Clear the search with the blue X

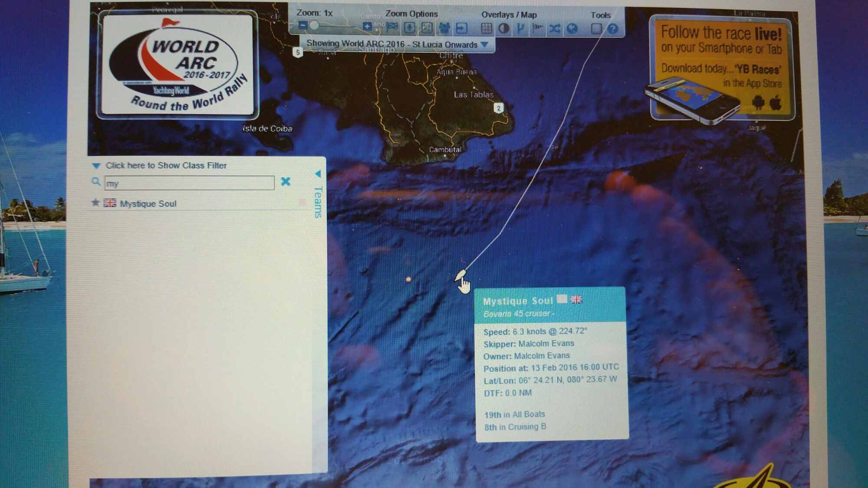(x=286, y=182)
